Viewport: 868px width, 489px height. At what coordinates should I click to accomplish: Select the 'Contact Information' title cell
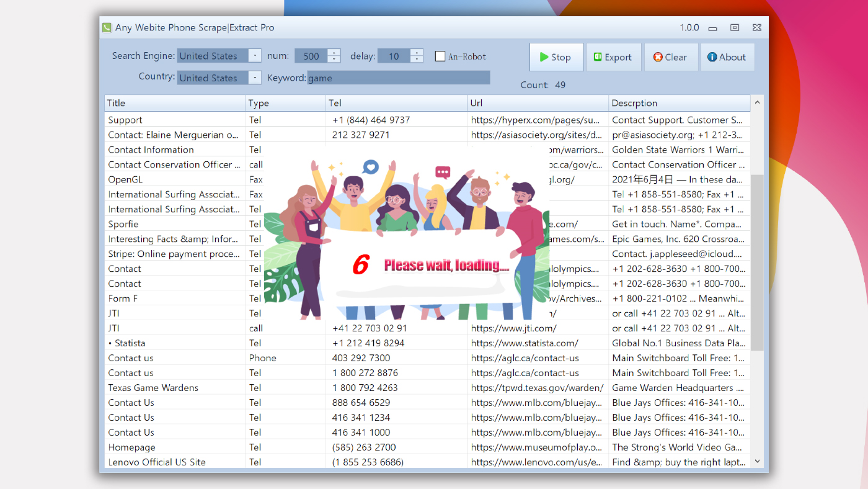pyautogui.click(x=175, y=150)
